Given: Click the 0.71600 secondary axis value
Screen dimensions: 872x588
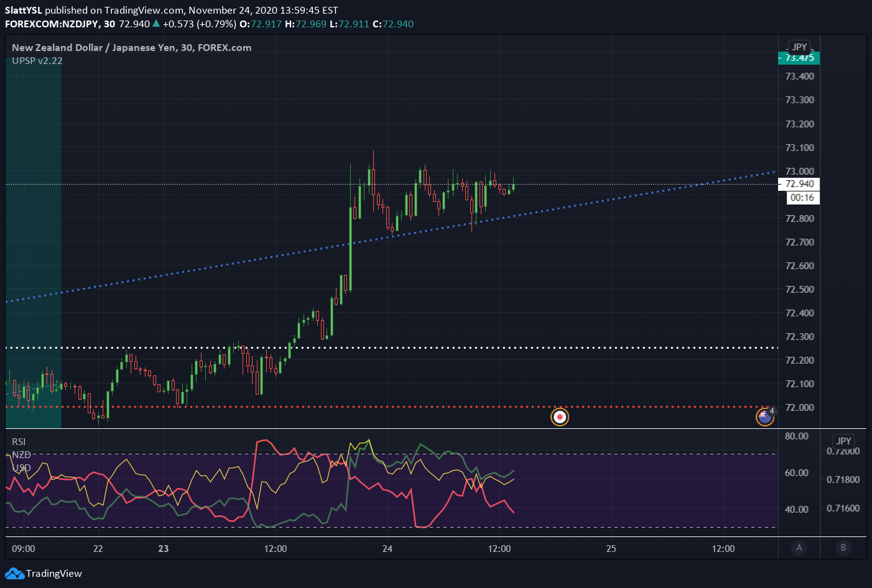Looking at the screenshot, I should pyautogui.click(x=843, y=508).
